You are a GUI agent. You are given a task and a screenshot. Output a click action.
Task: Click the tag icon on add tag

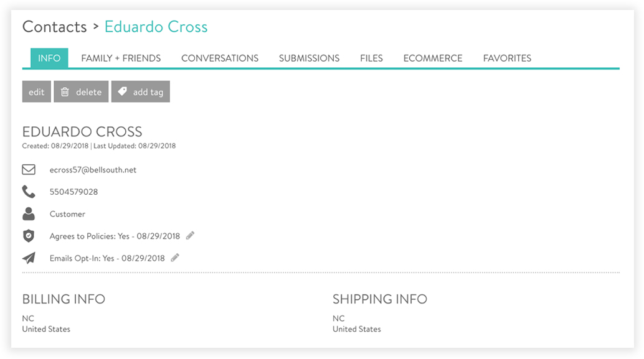123,91
